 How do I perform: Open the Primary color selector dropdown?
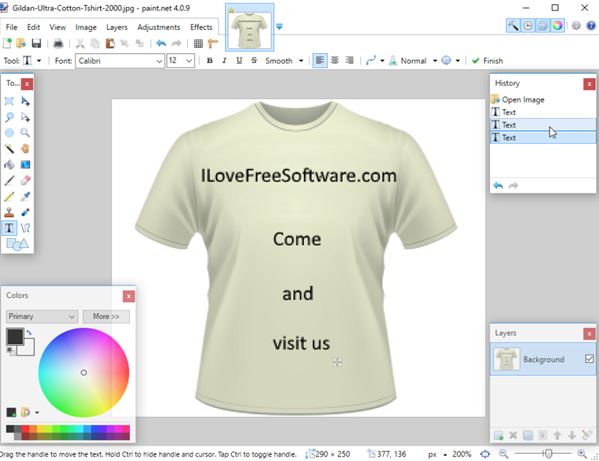tap(42, 316)
